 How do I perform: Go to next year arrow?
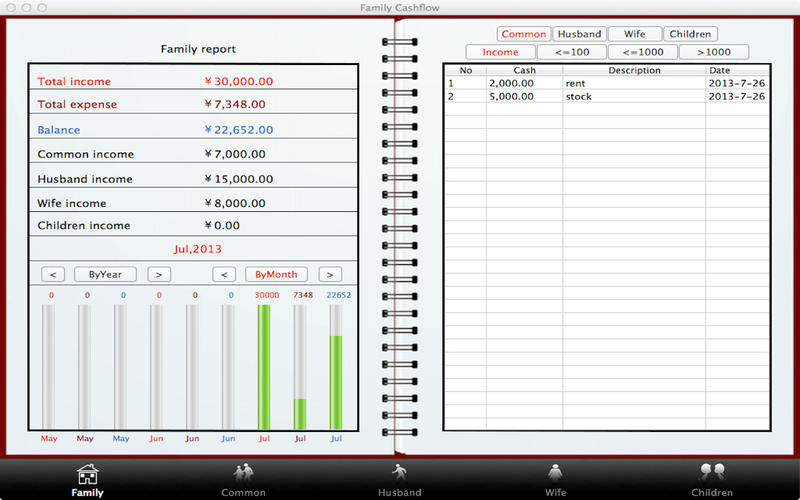click(159, 274)
